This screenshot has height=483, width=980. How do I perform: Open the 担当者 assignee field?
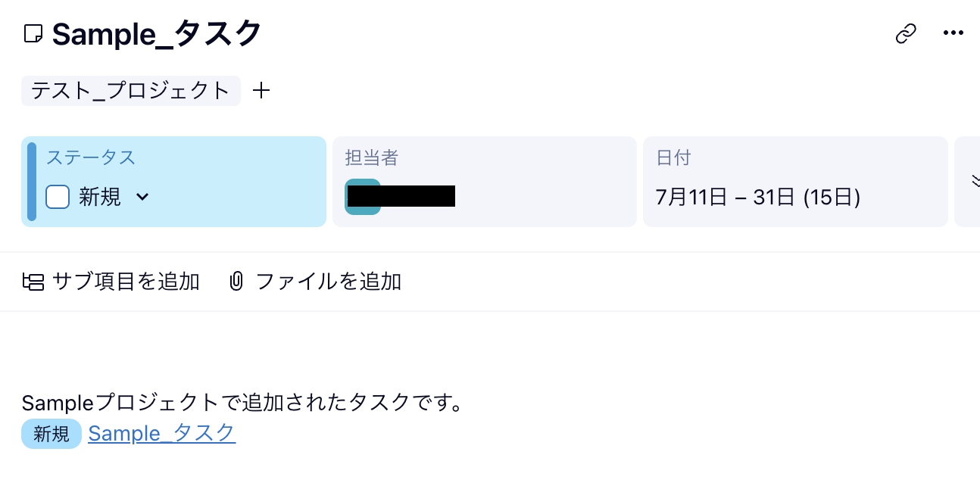click(485, 182)
